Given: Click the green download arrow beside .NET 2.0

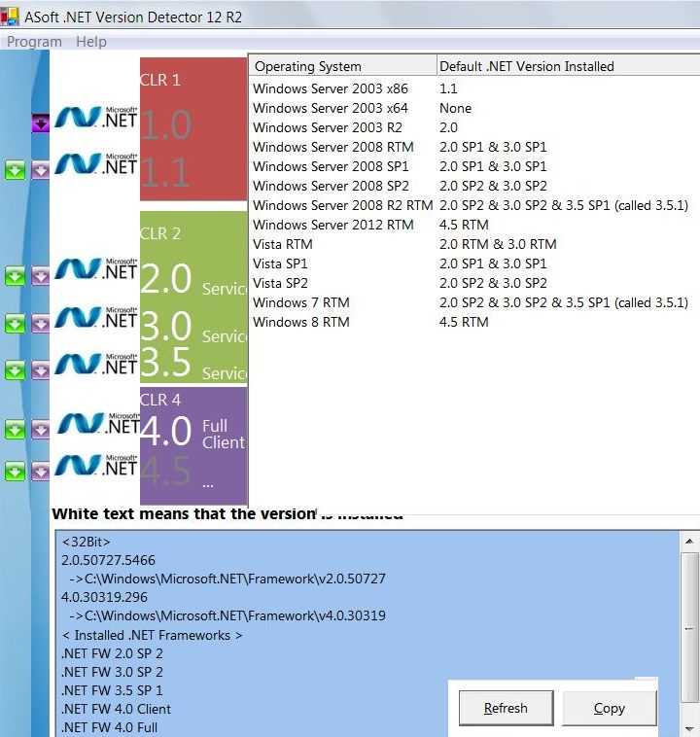Looking at the screenshot, I should 15,276.
